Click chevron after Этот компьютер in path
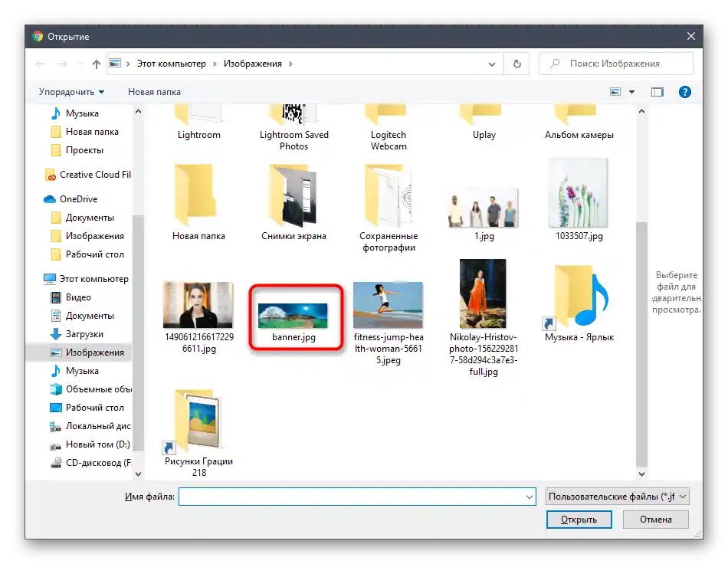 [215, 64]
